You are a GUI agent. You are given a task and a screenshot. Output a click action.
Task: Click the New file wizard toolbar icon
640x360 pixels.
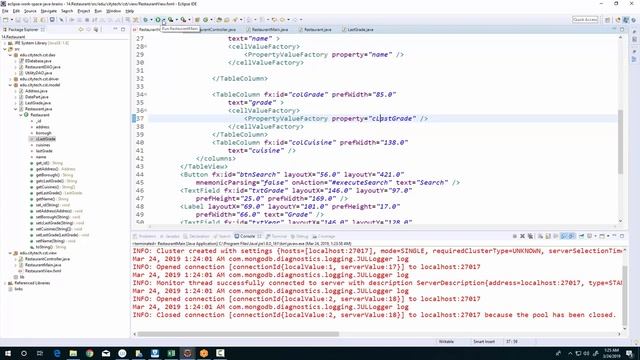point(6,20)
